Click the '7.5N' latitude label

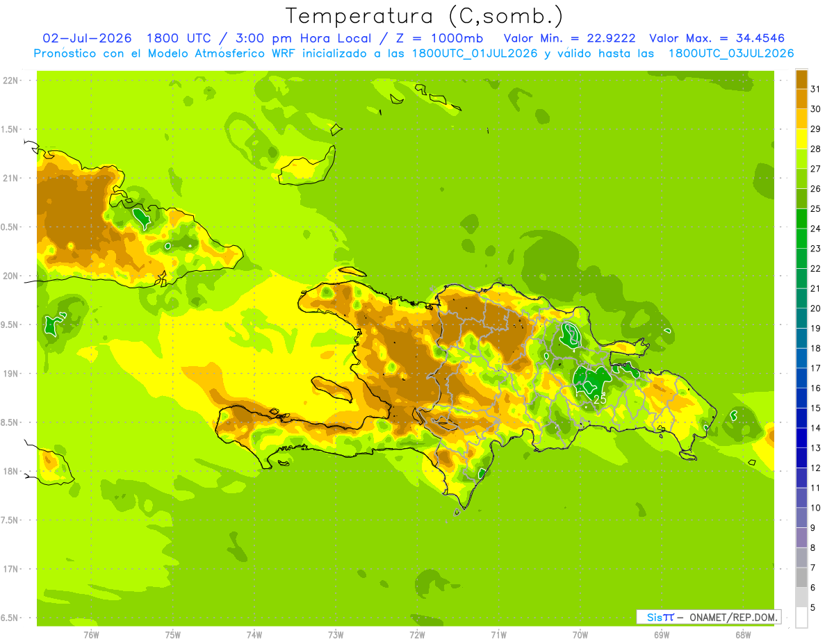pyautogui.click(x=10, y=520)
